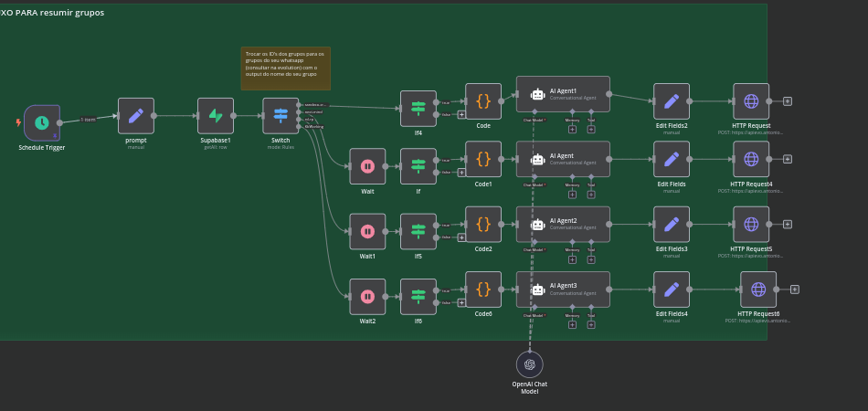
Task: Open the Edit Fields3 node
Action: pyautogui.click(x=672, y=224)
